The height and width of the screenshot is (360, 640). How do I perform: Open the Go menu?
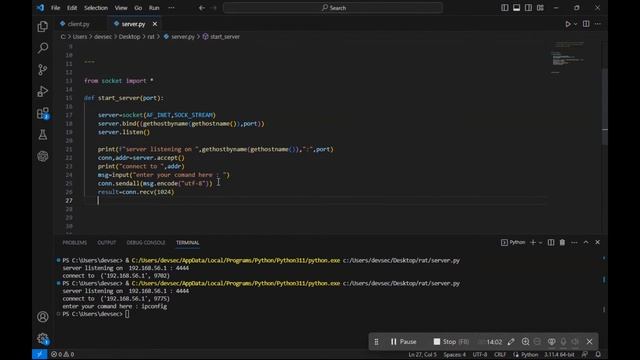138,8
